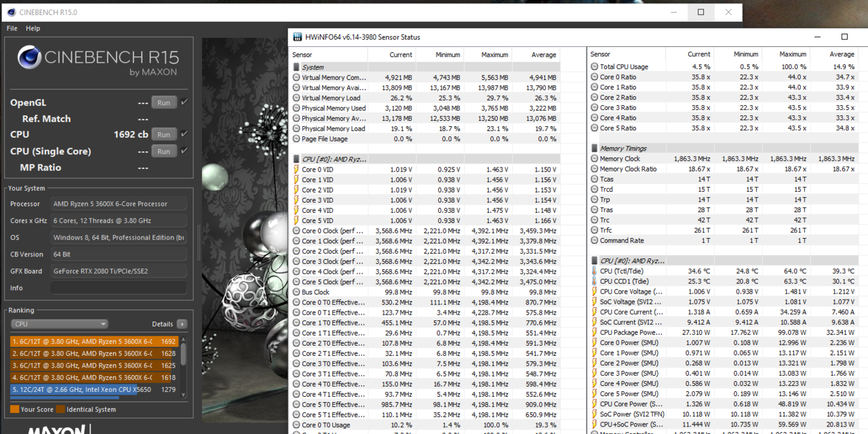Screen dimensions: 868x434
Task: Run the OpenGL benchmark
Action: pyautogui.click(x=163, y=102)
